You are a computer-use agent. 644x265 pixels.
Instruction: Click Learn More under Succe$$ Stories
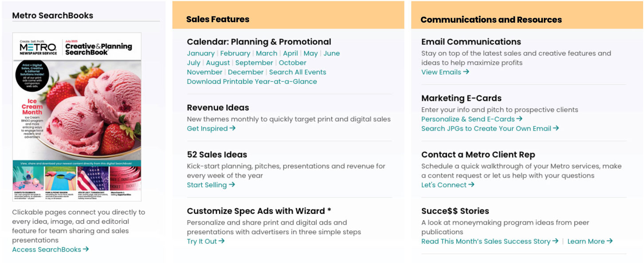click(589, 241)
